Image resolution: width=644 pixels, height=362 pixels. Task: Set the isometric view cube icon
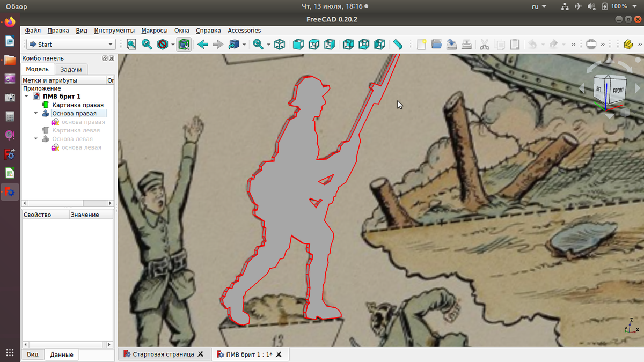[280, 45]
